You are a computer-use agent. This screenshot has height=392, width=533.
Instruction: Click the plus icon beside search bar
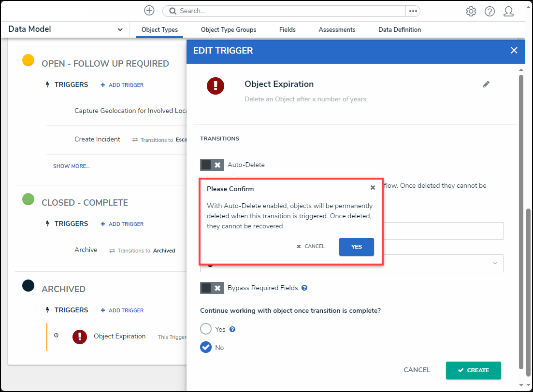(149, 11)
